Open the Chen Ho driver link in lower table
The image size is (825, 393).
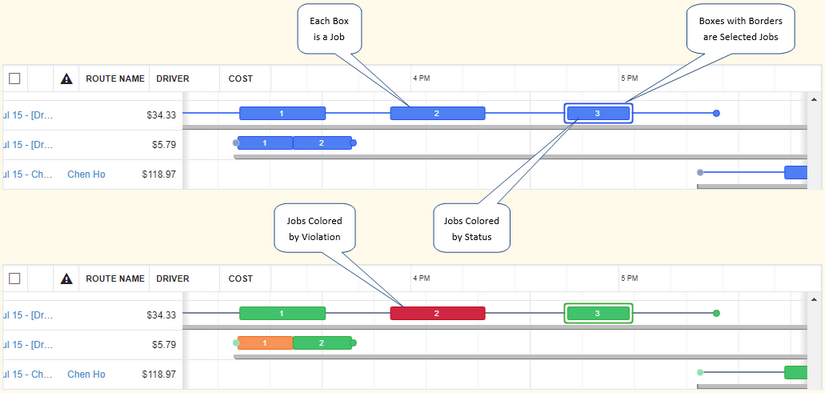coord(86,374)
